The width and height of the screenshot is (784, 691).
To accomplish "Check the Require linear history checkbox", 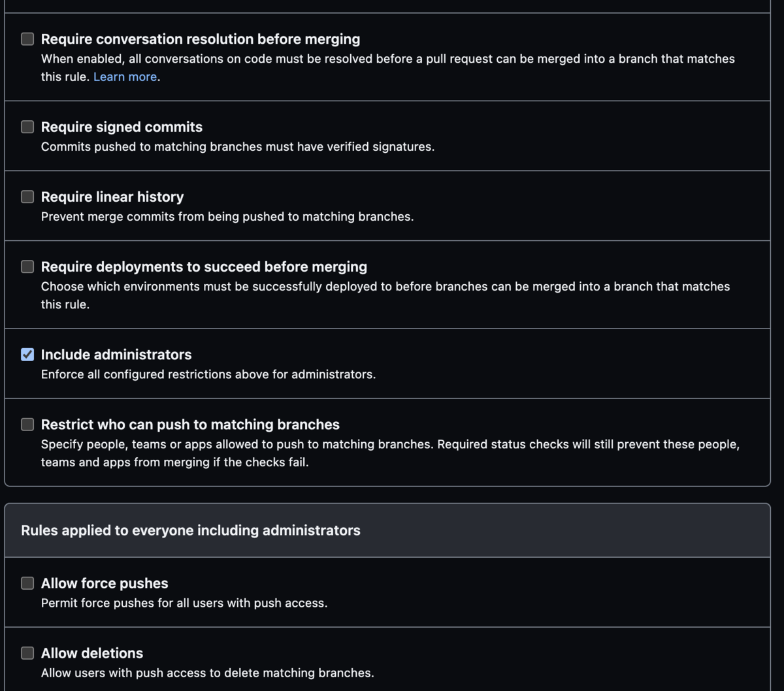I will coord(27,197).
